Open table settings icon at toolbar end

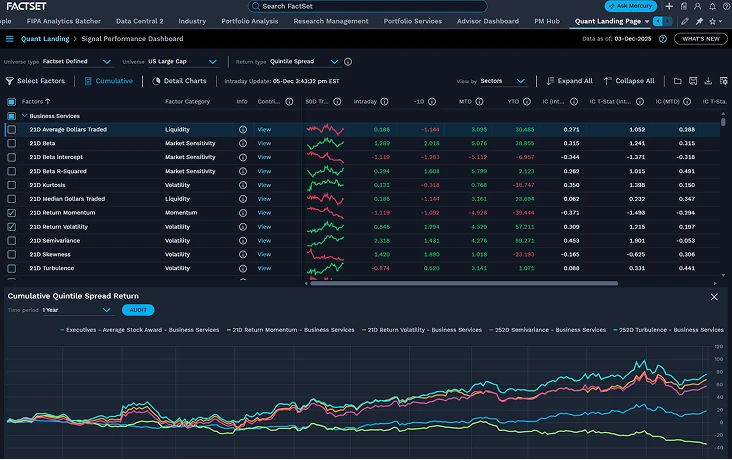(x=724, y=81)
